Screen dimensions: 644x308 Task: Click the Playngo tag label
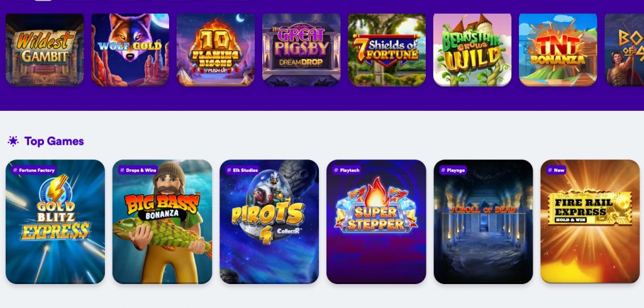453,170
